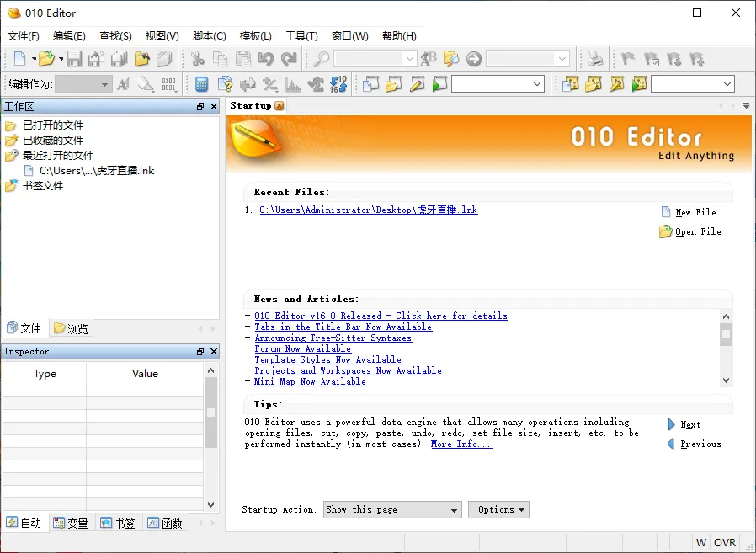
Task: Expand the Startup Action combo box
Action: [393, 510]
